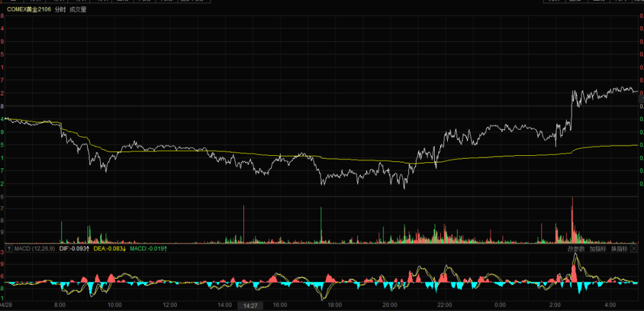The image size is (644, 311).
Task: Click the DIF value label
Action: click(x=74, y=248)
